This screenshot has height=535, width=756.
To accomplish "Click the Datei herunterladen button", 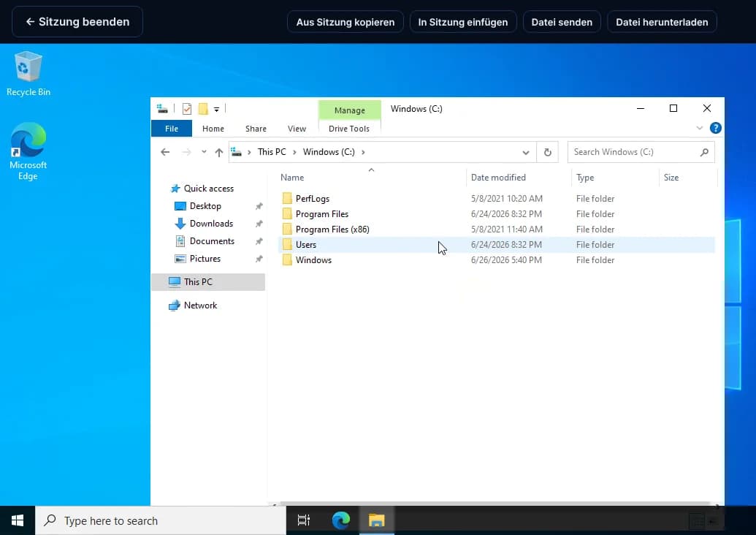I will (662, 22).
